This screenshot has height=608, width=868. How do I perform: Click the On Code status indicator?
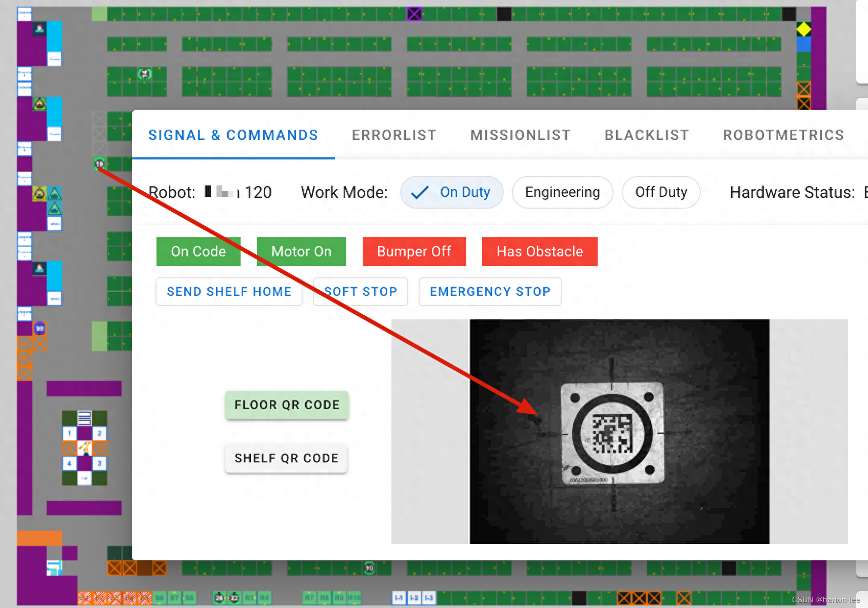click(x=199, y=252)
